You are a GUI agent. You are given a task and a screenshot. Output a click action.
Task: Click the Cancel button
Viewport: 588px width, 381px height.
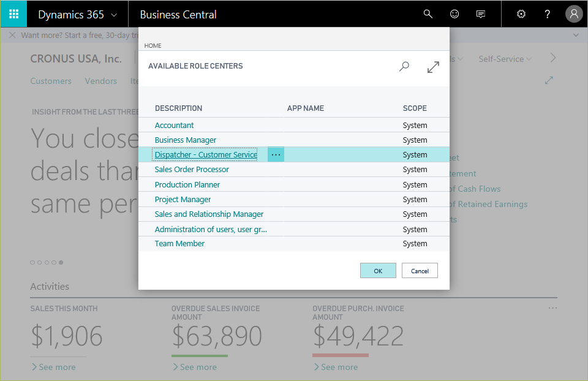tap(420, 271)
